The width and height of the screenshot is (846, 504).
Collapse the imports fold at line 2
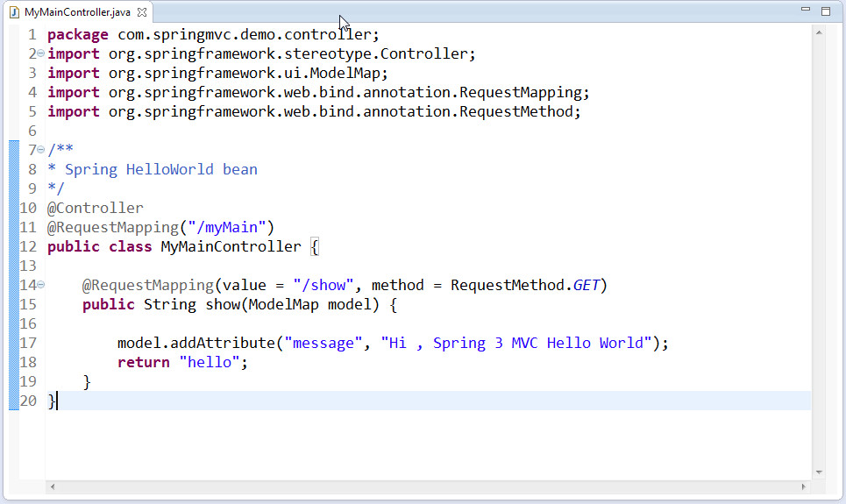[x=41, y=53]
